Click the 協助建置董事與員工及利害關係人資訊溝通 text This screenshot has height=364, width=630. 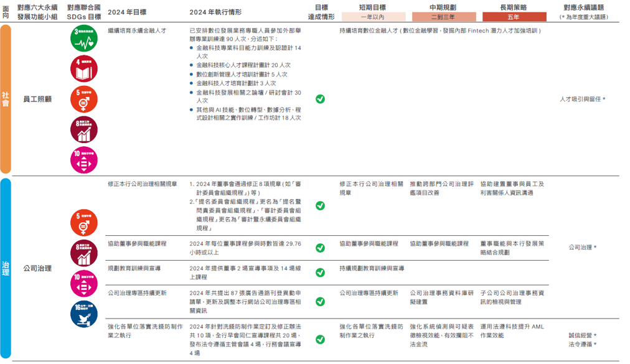click(x=512, y=188)
